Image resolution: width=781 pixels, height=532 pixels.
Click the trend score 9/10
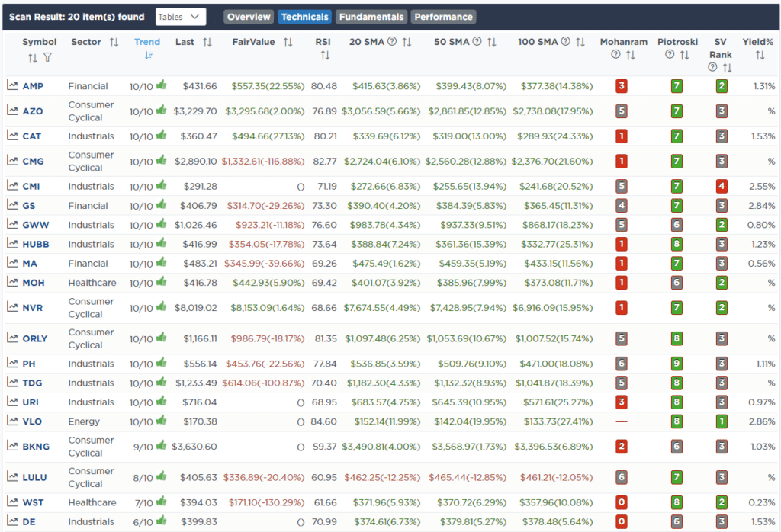[143, 447]
